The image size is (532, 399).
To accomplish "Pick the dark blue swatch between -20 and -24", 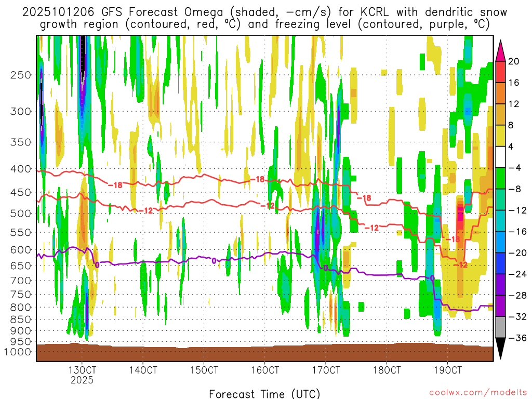I will tap(500, 263).
